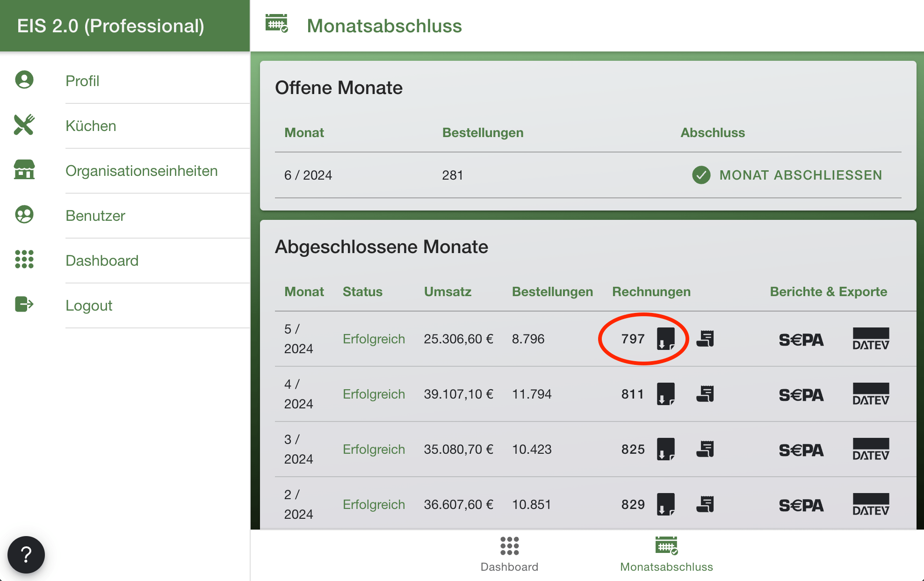Image resolution: width=924 pixels, height=581 pixels.
Task: Export DATEV for 4 / 2024
Action: click(x=871, y=394)
